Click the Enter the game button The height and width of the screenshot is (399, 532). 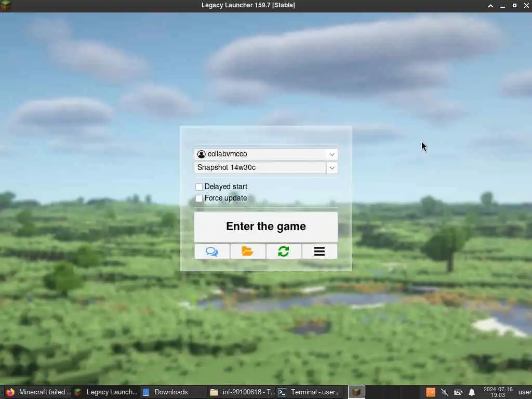pos(265,227)
